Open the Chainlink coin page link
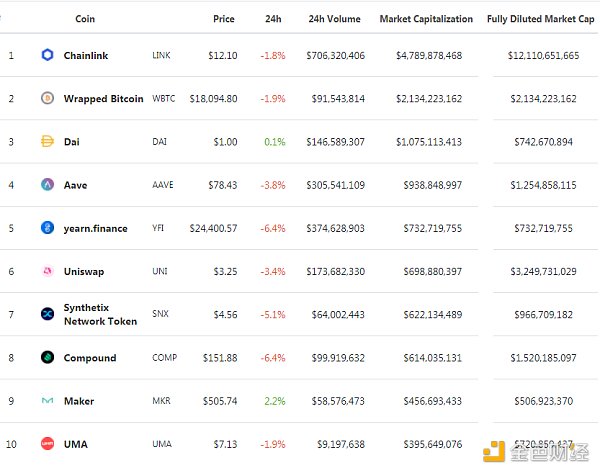Viewport: 600px width, 473px height. click(86, 55)
